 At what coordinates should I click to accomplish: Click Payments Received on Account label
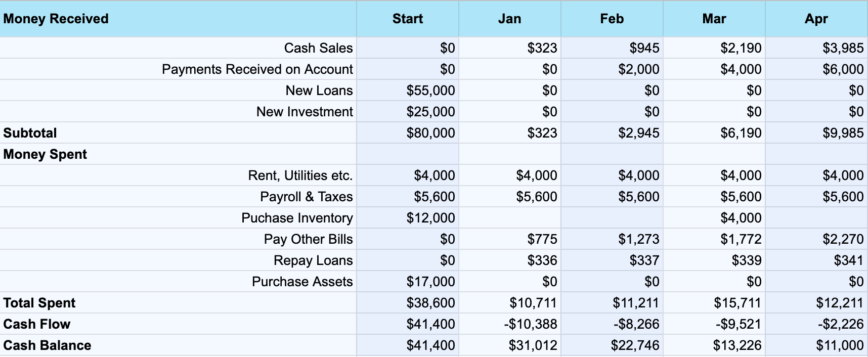257,69
